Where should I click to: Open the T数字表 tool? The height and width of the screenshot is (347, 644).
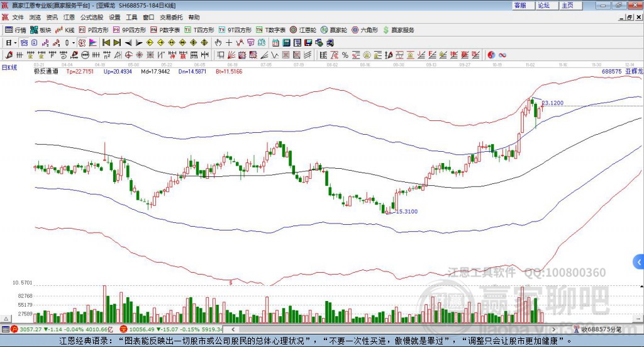click(x=270, y=30)
